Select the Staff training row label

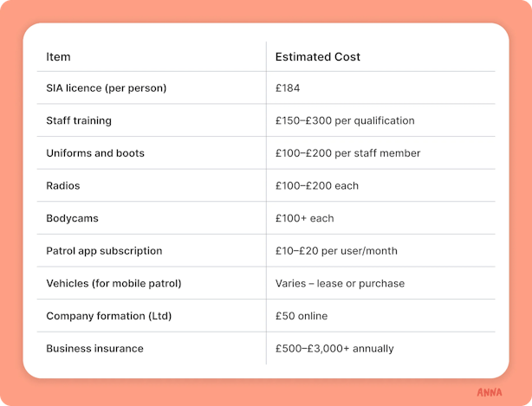[79, 120]
